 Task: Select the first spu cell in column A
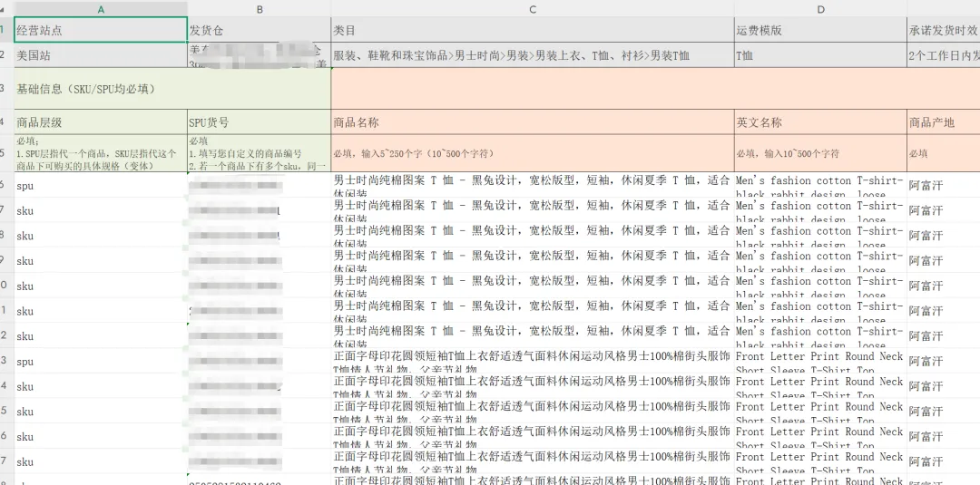(x=101, y=185)
